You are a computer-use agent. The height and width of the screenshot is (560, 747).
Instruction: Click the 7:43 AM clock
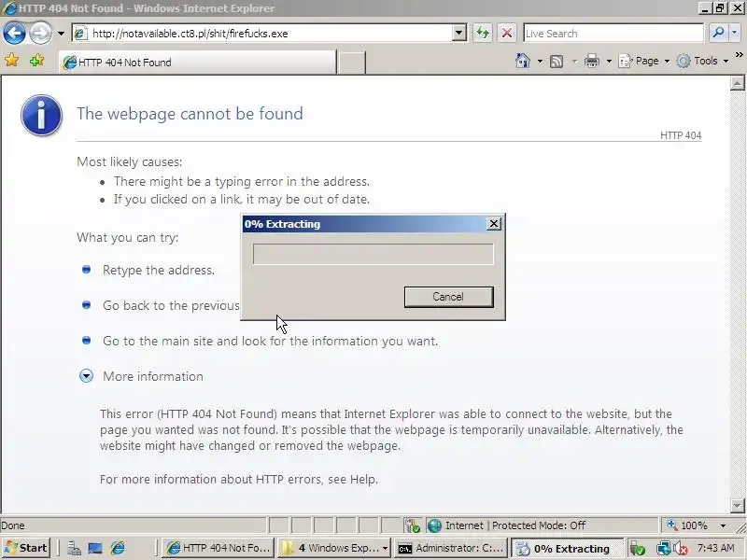tap(716, 548)
